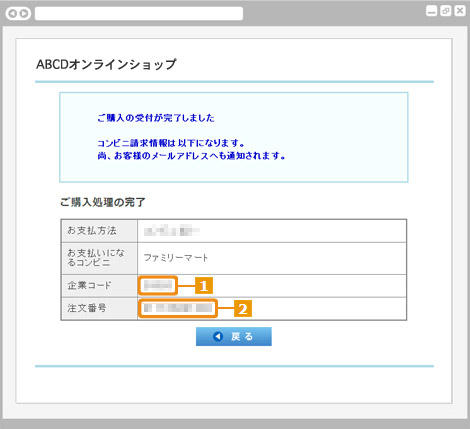Restore the browser window size

point(446,11)
